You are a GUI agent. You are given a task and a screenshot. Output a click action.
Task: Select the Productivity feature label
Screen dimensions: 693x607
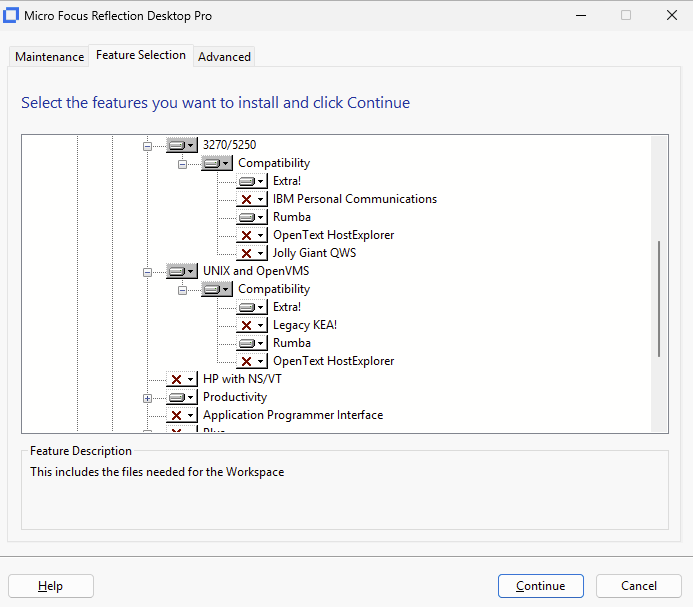pyautogui.click(x=235, y=397)
